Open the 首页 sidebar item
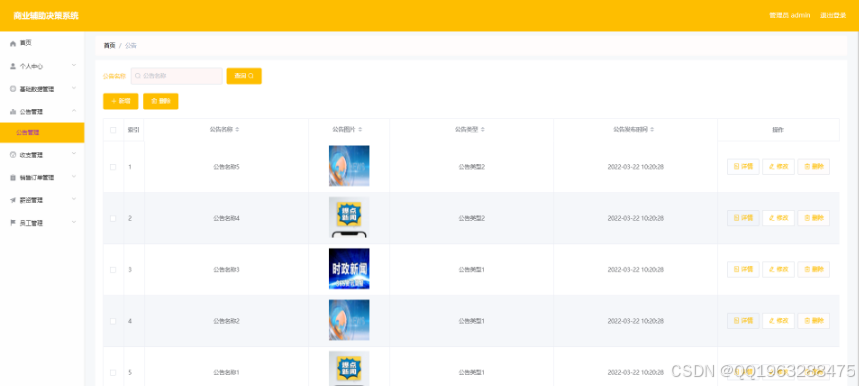Image resolution: width=859 pixels, height=386 pixels. (42, 43)
